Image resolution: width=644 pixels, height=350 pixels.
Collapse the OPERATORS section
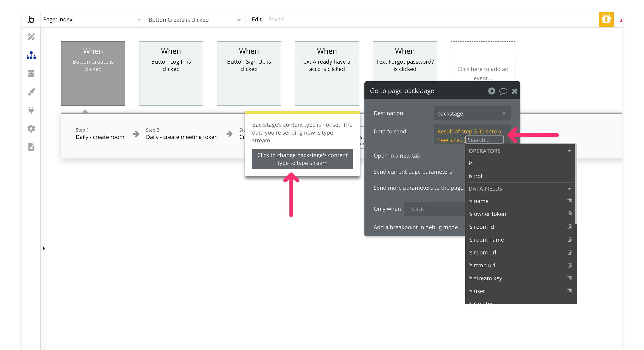coord(569,151)
